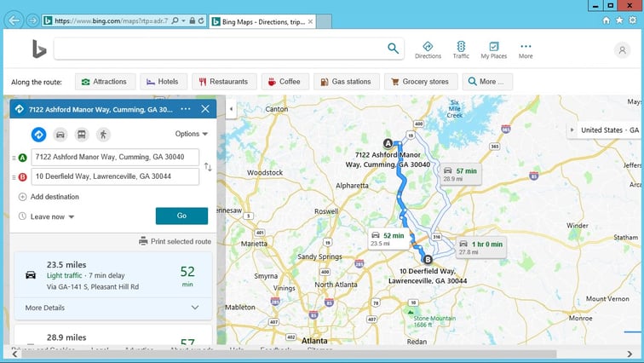Expand the route Options dropdown
The image size is (644, 363).
tap(192, 134)
